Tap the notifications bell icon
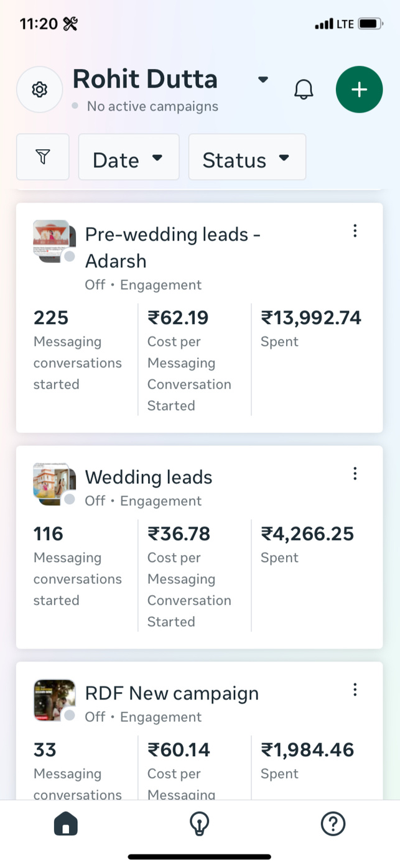Viewport: 400px width, 868px height. pyautogui.click(x=304, y=90)
